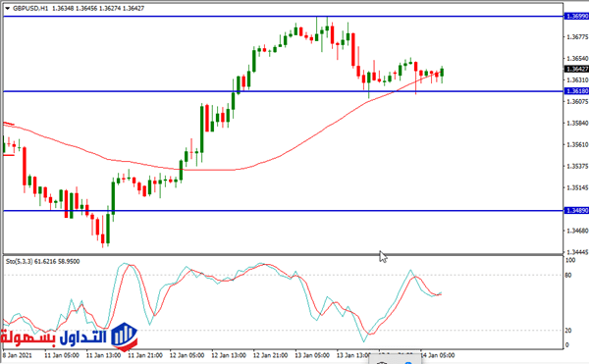This screenshot has width=589, height=364.
Task: Click the 1.35610 price scale value
Action: click(x=577, y=144)
